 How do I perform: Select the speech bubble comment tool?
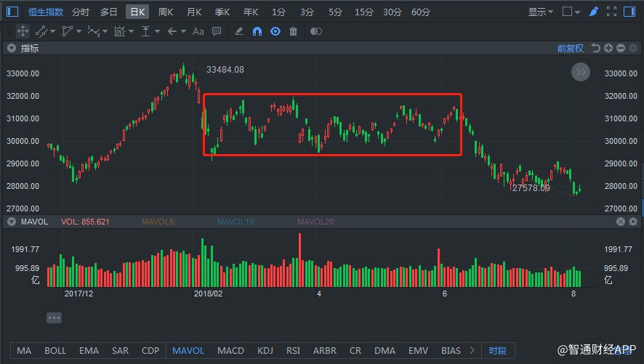(217, 31)
